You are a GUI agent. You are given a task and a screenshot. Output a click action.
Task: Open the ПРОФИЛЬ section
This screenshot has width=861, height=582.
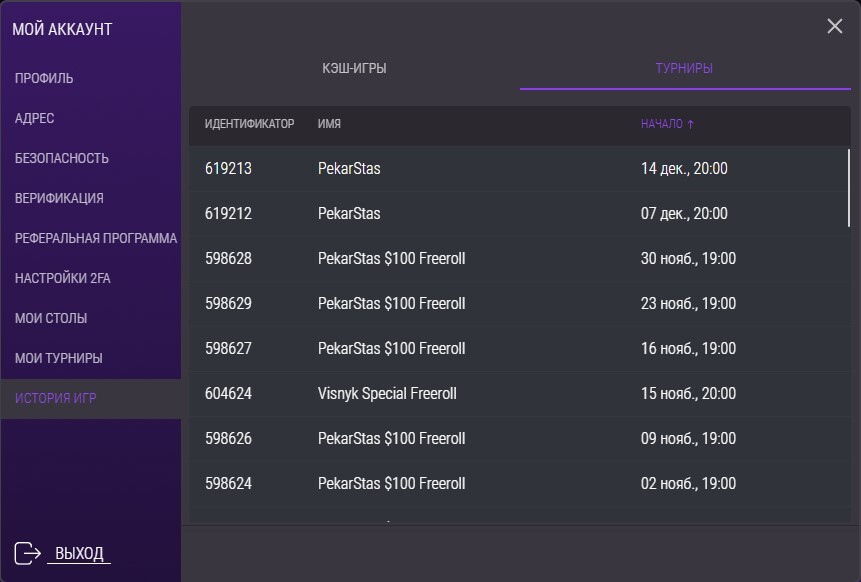[x=44, y=79]
